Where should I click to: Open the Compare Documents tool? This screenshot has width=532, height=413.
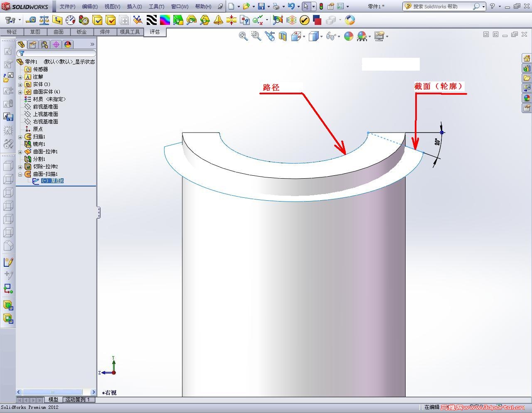point(245,20)
